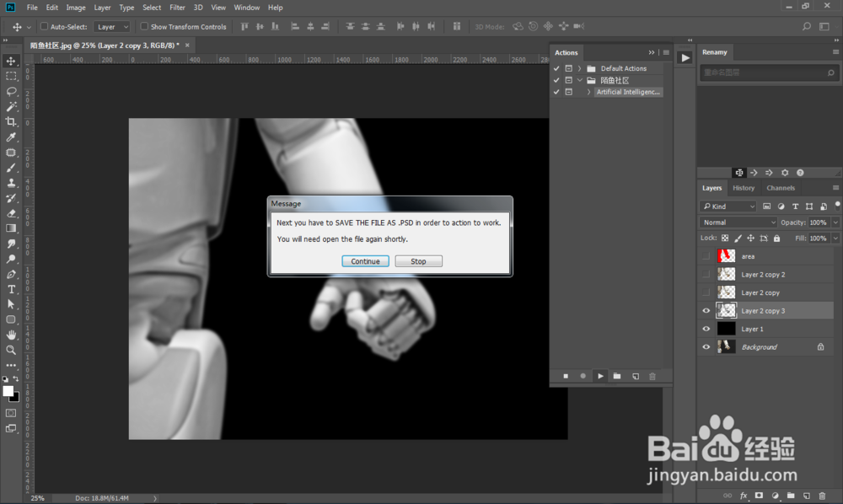The image size is (843, 504).
Task: Select the Pen tool
Action: click(11, 274)
